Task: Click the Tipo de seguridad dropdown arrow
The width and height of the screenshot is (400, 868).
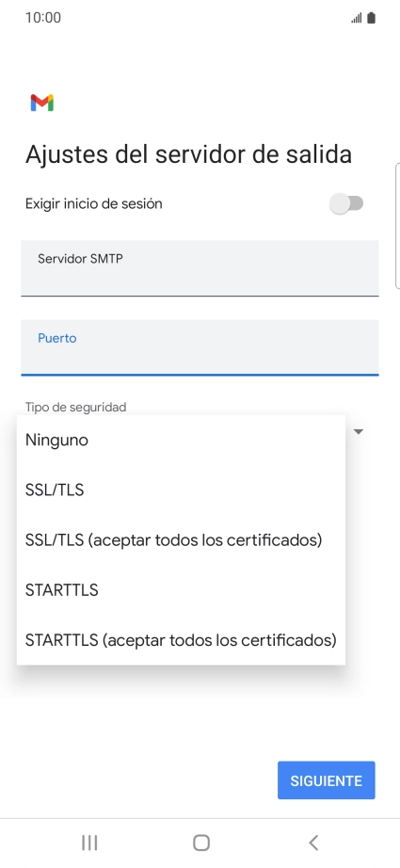Action: 358,432
